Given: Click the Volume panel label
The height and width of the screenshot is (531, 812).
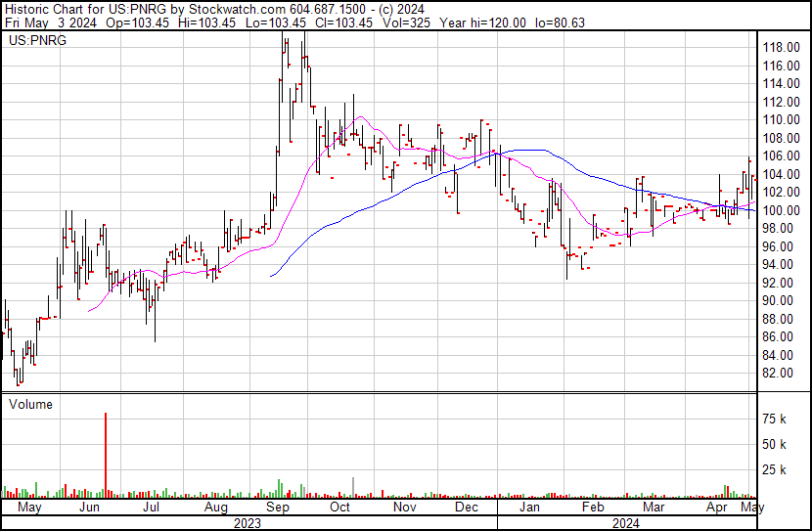Looking at the screenshot, I should (30, 404).
